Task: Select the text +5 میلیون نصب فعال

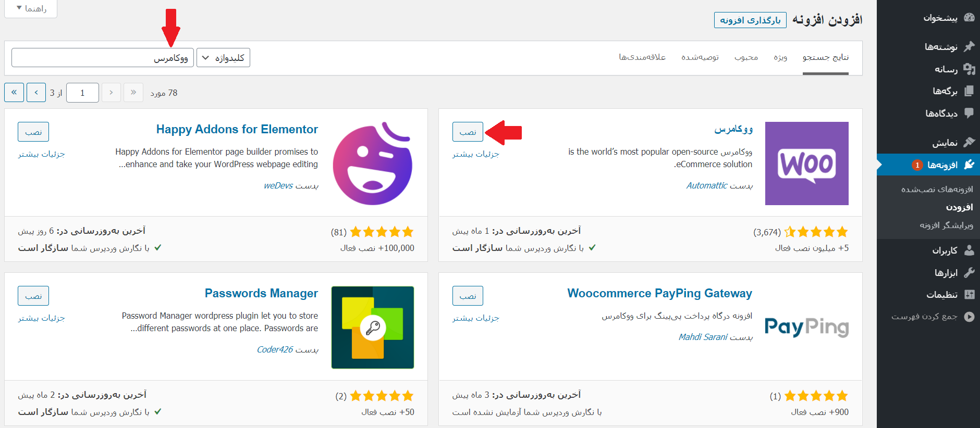Action: click(812, 248)
